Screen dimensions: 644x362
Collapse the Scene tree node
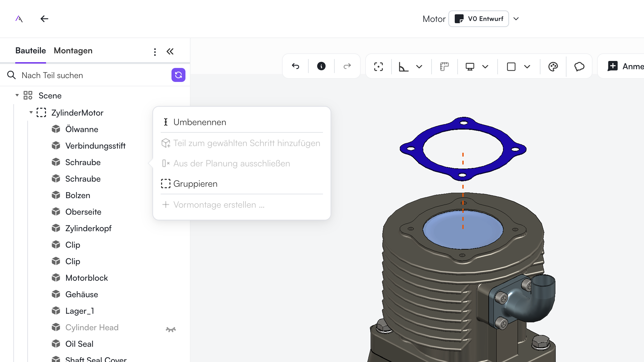(17, 95)
